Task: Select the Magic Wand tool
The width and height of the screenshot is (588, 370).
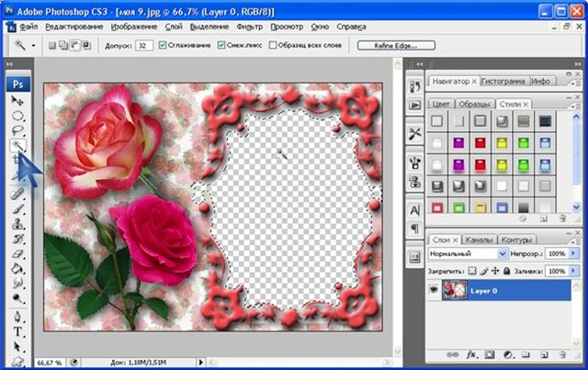Action: coord(17,146)
